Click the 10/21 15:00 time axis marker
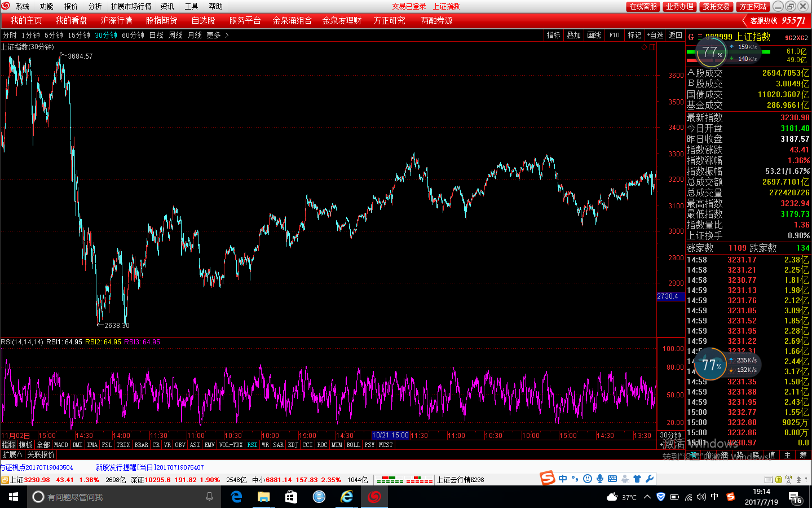The width and height of the screenshot is (812, 508). coord(390,435)
